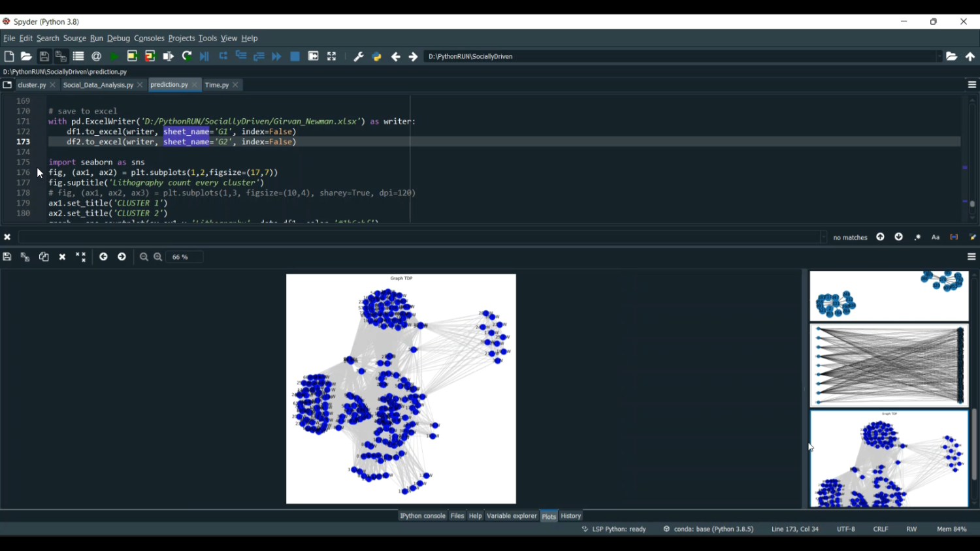Open the editor pane options menu
Viewport: 980px width, 551px height.
pyautogui.click(x=972, y=85)
